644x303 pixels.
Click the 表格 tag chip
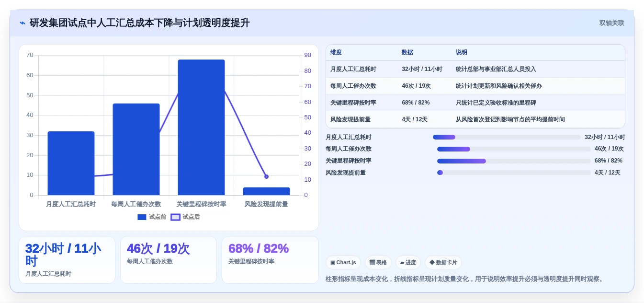coord(378,262)
